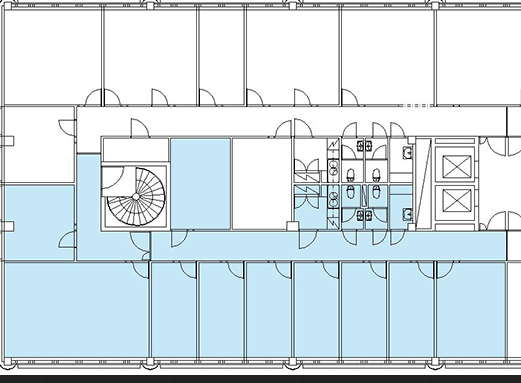Select the washbasin near the upper elevator
The width and height of the screenshot is (521, 383).
[x=408, y=152]
